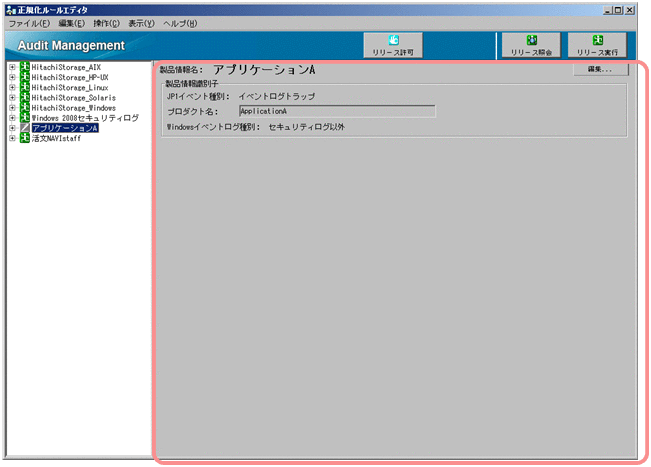Expand the HitachiStorage_Windows tree node

12,108
